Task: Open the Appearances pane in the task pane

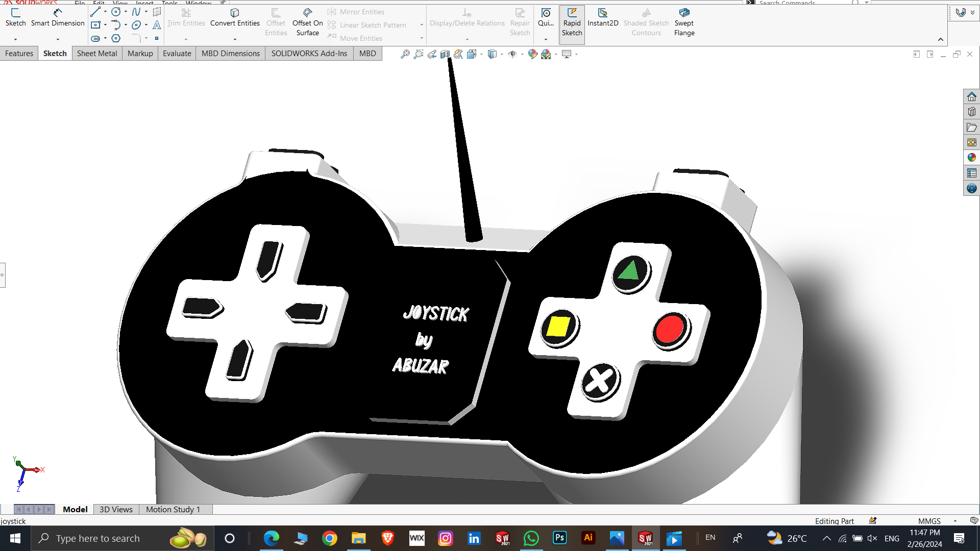Action: pyautogui.click(x=971, y=158)
